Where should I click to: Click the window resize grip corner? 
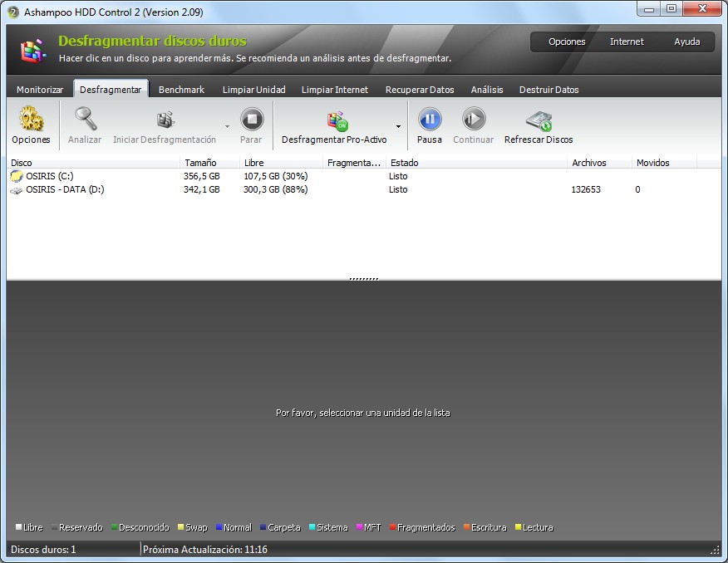click(715, 550)
